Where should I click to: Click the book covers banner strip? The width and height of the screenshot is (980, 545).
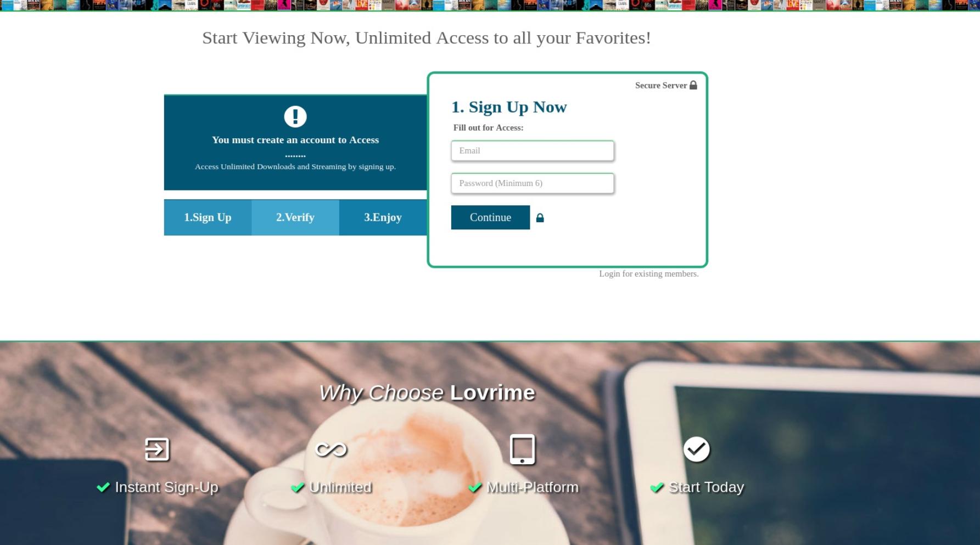point(490,5)
